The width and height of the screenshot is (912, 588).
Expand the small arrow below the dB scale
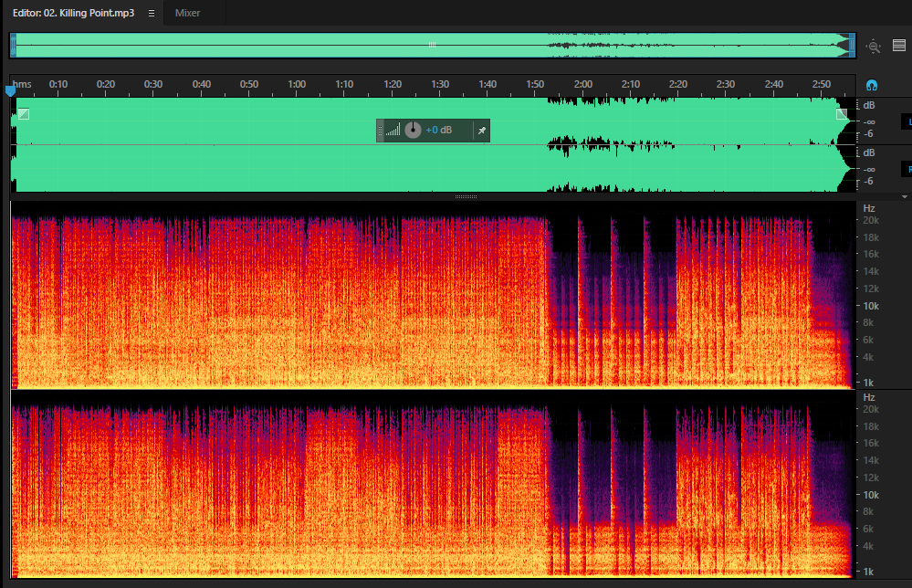point(905,196)
